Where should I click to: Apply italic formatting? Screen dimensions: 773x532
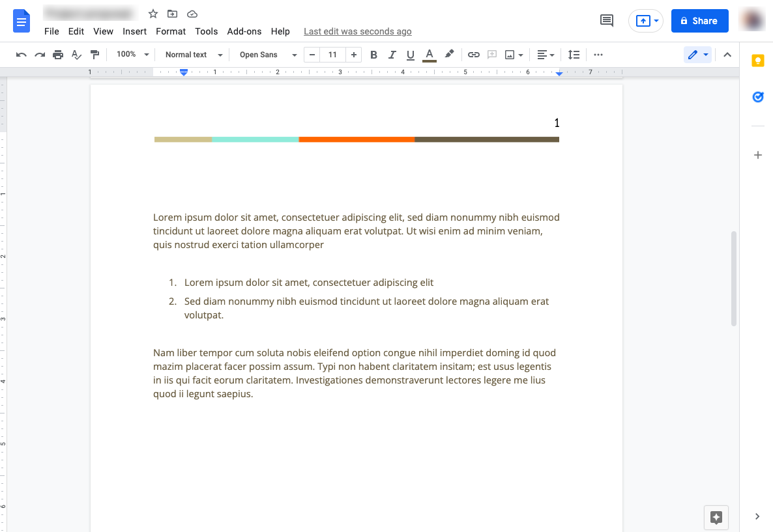[x=392, y=55]
